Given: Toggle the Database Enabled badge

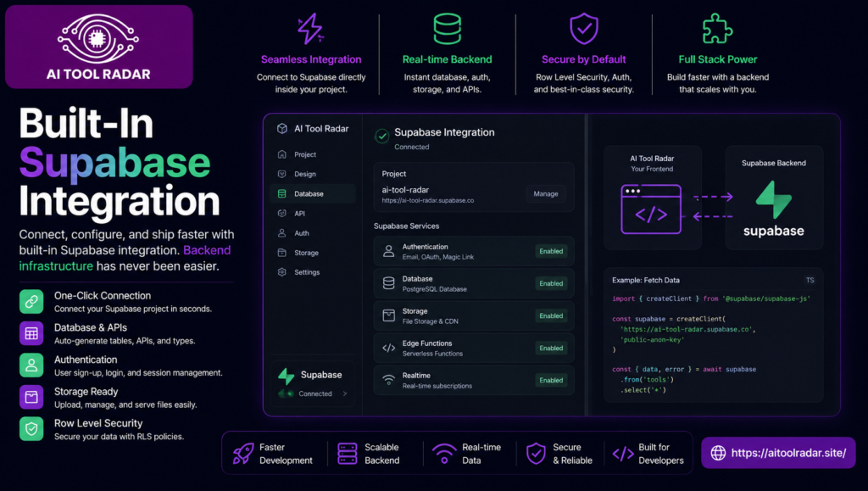Looking at the screenshot, I should 551,283.
